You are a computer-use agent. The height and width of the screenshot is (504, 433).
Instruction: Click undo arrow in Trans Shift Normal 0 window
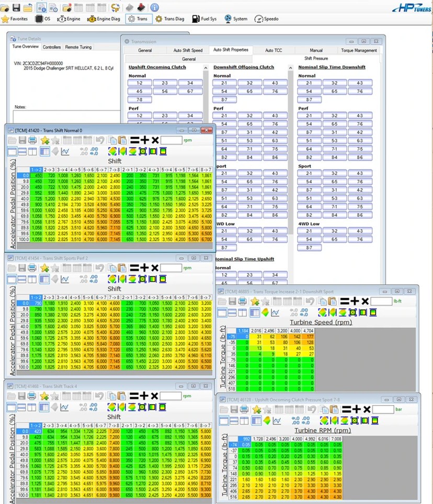pos(100,140)
